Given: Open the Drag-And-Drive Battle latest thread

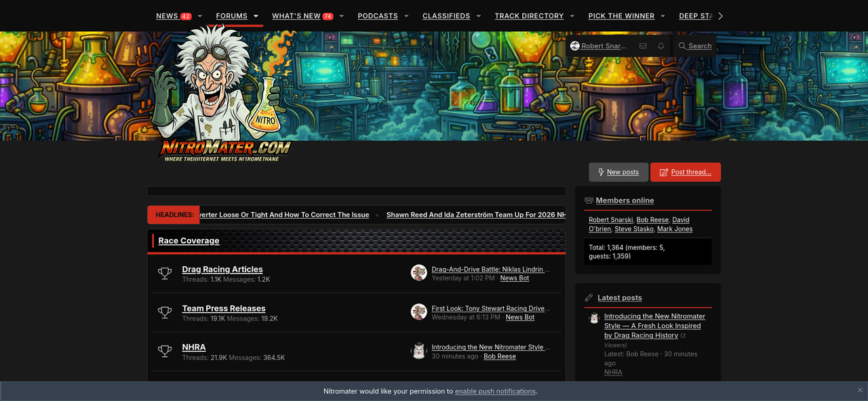Looking at the screenshot, I should (x=491, y=270).
